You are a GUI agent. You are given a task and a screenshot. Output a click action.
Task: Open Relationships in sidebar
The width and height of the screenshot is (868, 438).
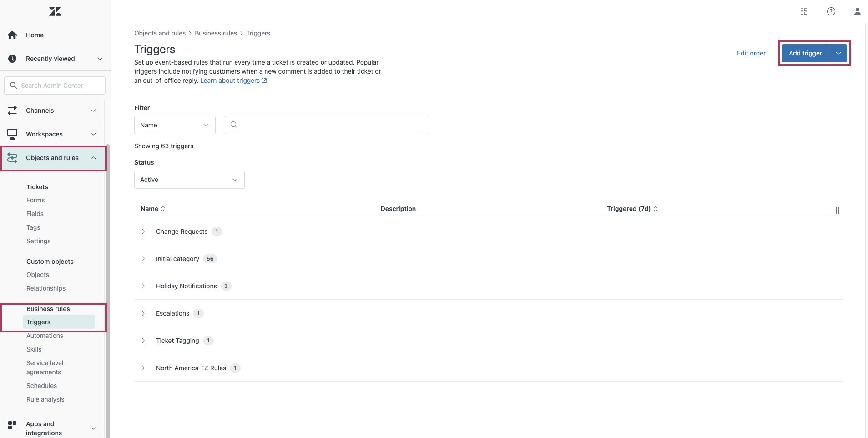[x=46, y=288]
